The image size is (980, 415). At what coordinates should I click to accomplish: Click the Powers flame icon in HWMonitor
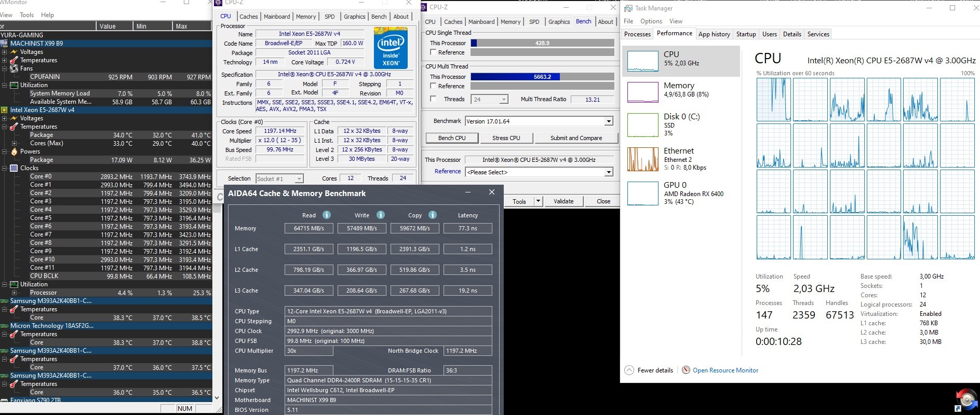[x=14, y=151]
